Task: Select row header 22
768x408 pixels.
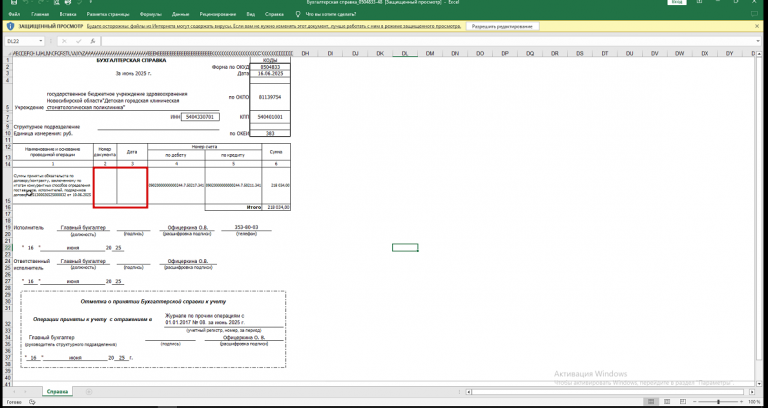Action: 7,248
